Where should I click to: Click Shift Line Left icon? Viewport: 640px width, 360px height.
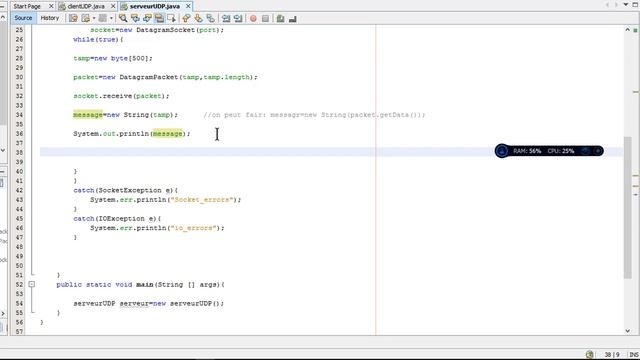[x=226, y=18]
